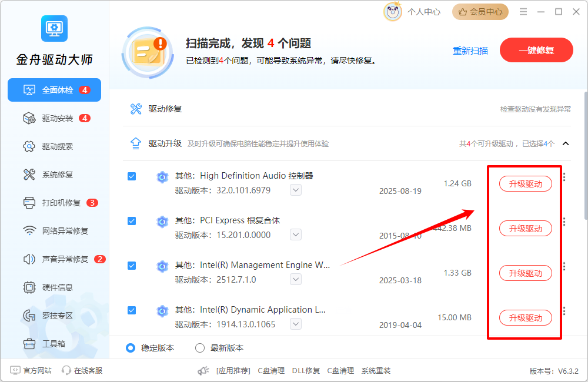Click the 驱动升级 upload arrow icon
Image resolution: width=588 pixels, height=382 pixels.
(x=136, y=143)
